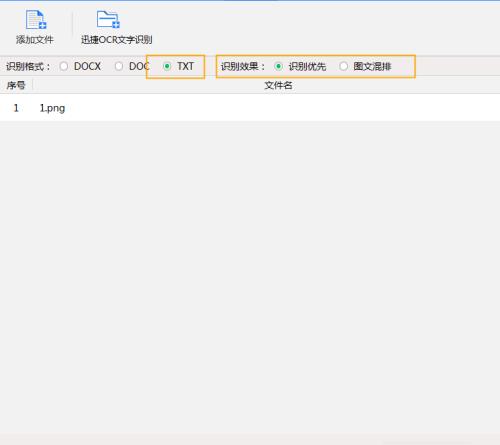Click the 文件名 column header
This screenshot has height=445, width=500.
[x=278, y=85]
